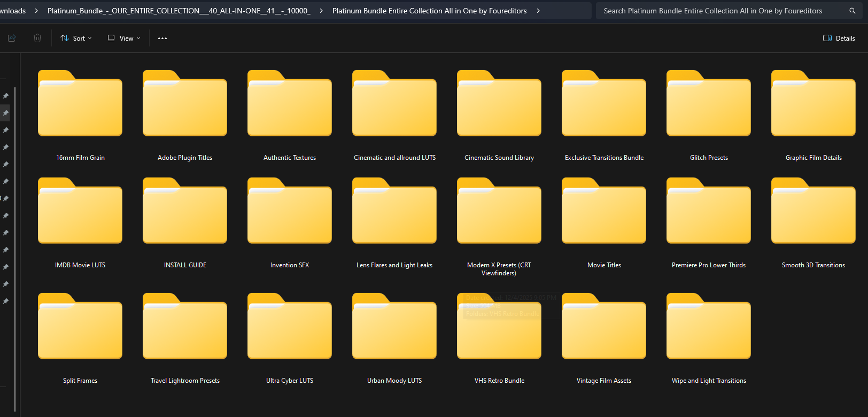Expand the Sort dropdown menu
Image resolution: width=868 pixels, height=417 pixels.
click(x=76, y=38)
